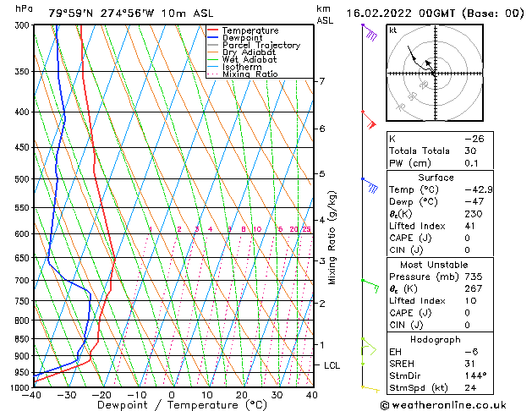Click the Pressure (mb) value 735
This screenshot has width=532, height=411.
pos(474,277)
